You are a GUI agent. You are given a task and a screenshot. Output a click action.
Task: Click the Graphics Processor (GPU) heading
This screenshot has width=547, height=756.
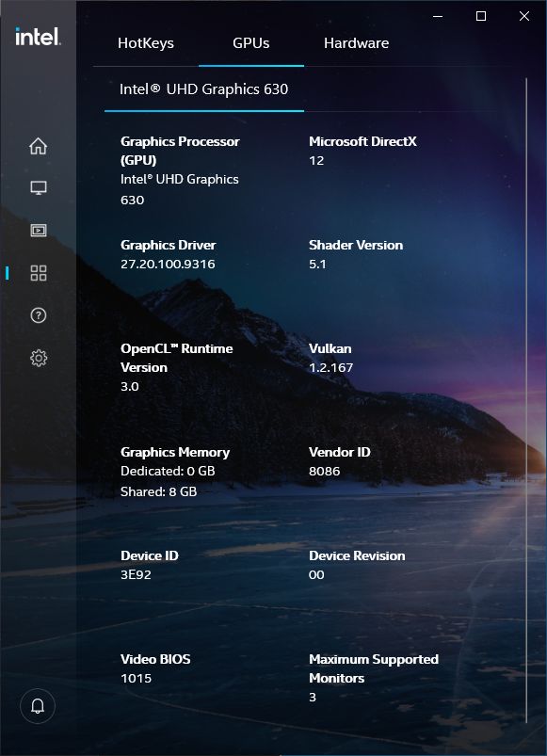point(180,151)
